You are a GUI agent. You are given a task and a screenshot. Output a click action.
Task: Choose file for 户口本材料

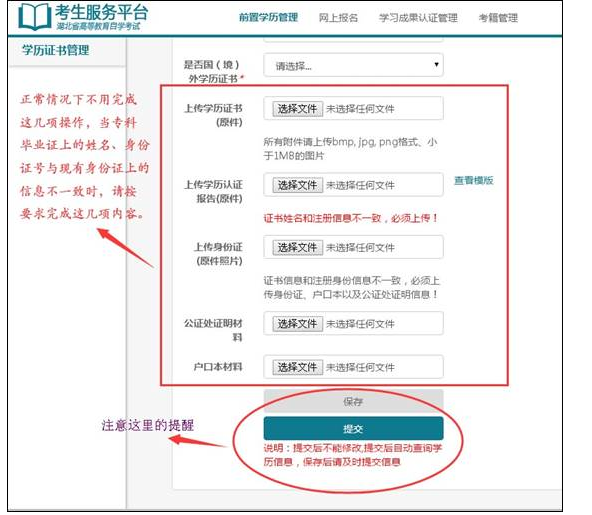point(298,367)
